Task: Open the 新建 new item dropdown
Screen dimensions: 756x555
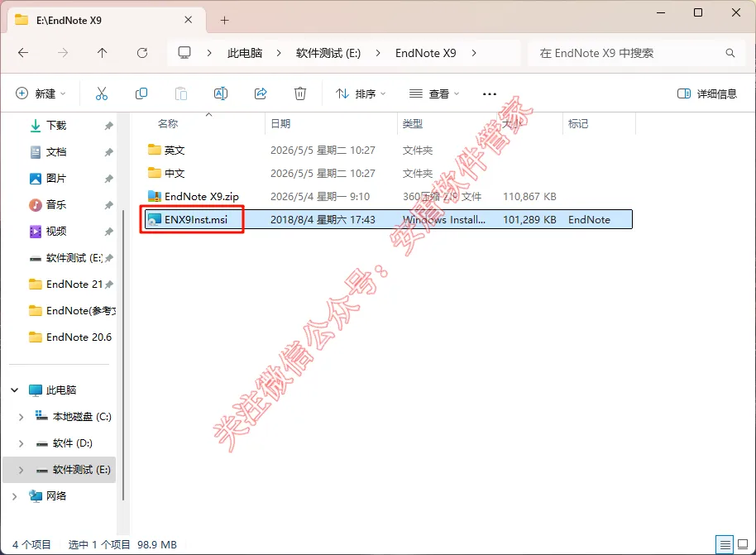Action: tap(41, 93)
